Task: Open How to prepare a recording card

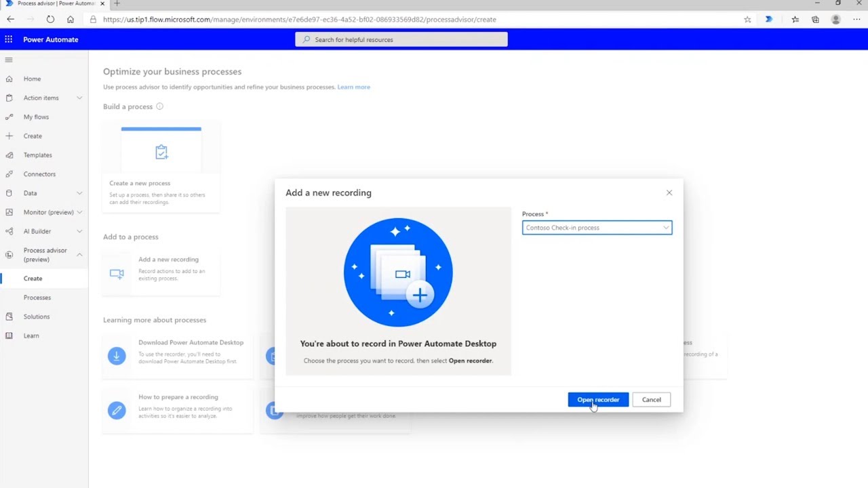Action: (178, 410)
